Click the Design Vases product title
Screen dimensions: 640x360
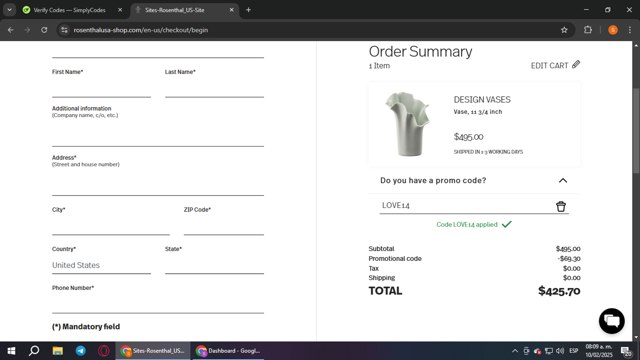(482, 100)
